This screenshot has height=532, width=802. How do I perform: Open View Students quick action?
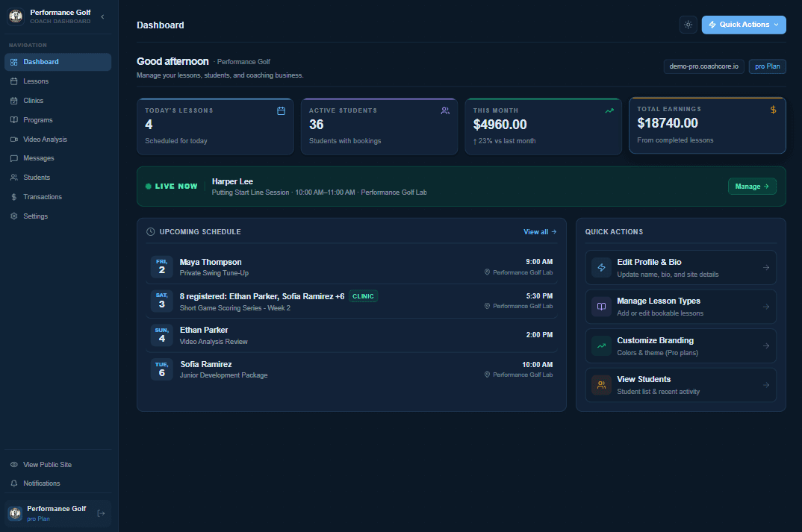681,385
